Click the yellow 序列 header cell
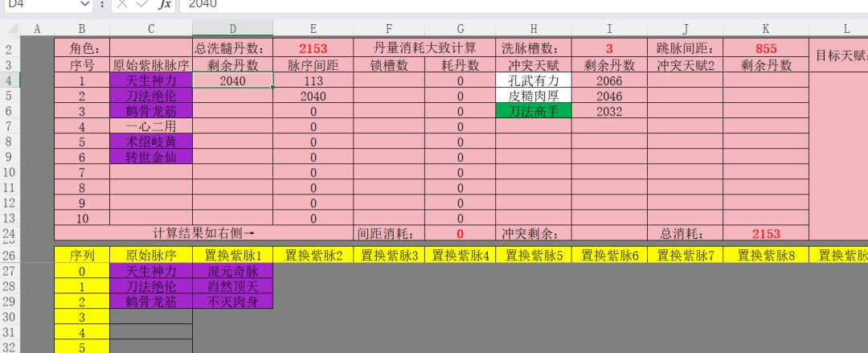This screenshot has width=868, height=353. (x=82, y=255)
